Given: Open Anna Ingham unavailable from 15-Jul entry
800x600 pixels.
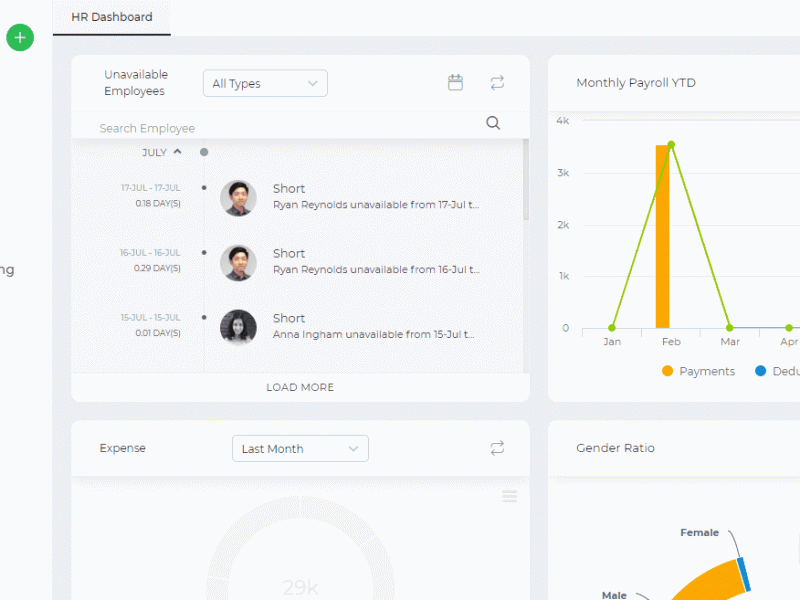Looking at the screenshot, I should click(x=373, y=334).
